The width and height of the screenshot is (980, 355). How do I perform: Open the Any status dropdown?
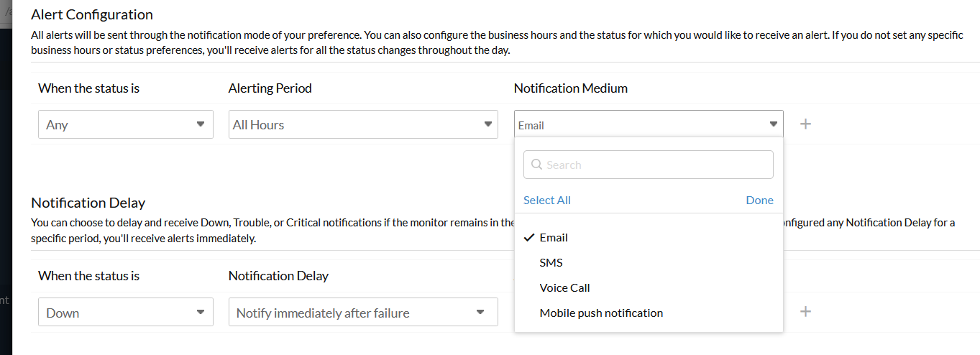(126, 124)
